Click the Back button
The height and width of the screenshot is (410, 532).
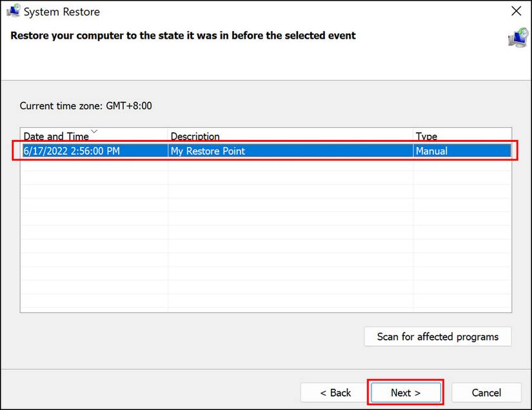(335, 393)
